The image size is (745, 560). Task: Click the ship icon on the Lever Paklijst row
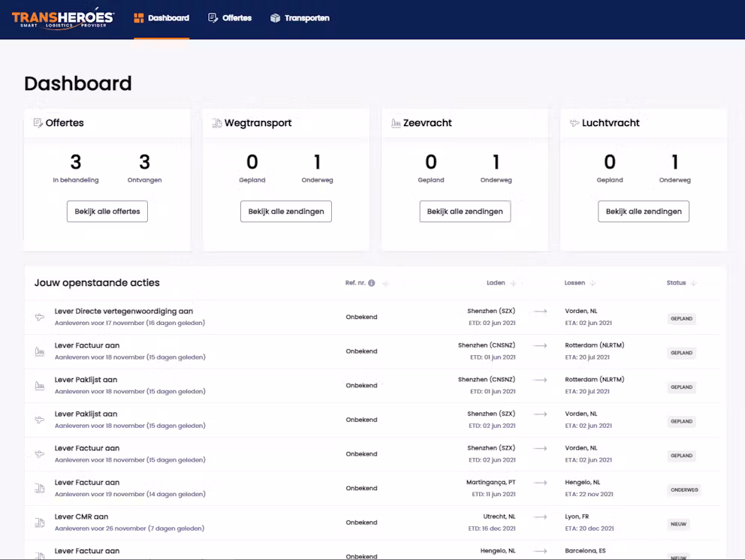click(x=38, y=385)
